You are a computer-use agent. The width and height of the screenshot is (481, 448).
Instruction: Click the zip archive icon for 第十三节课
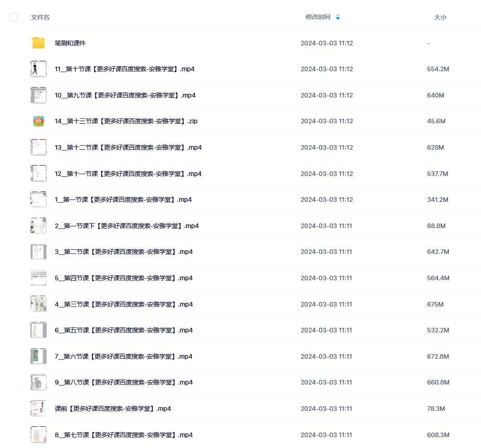click(39, 121)
